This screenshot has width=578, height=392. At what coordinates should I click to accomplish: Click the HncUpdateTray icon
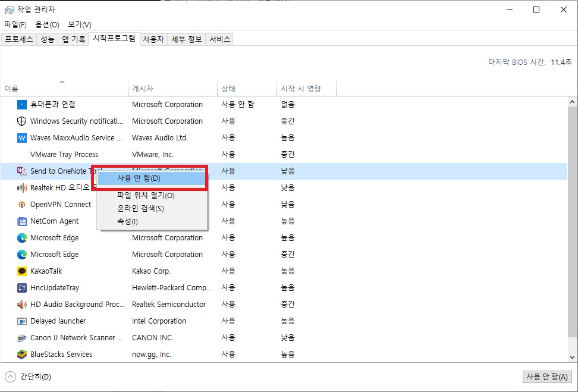coord(22,288)
